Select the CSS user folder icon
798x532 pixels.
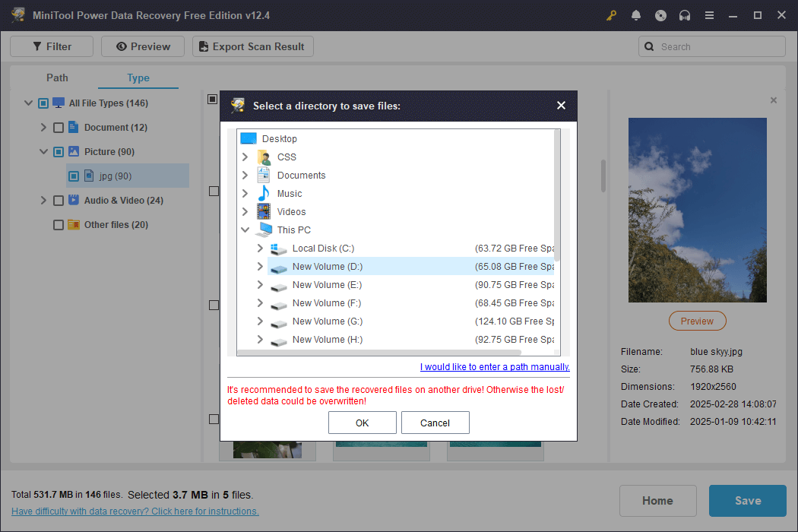coord(264,157)
